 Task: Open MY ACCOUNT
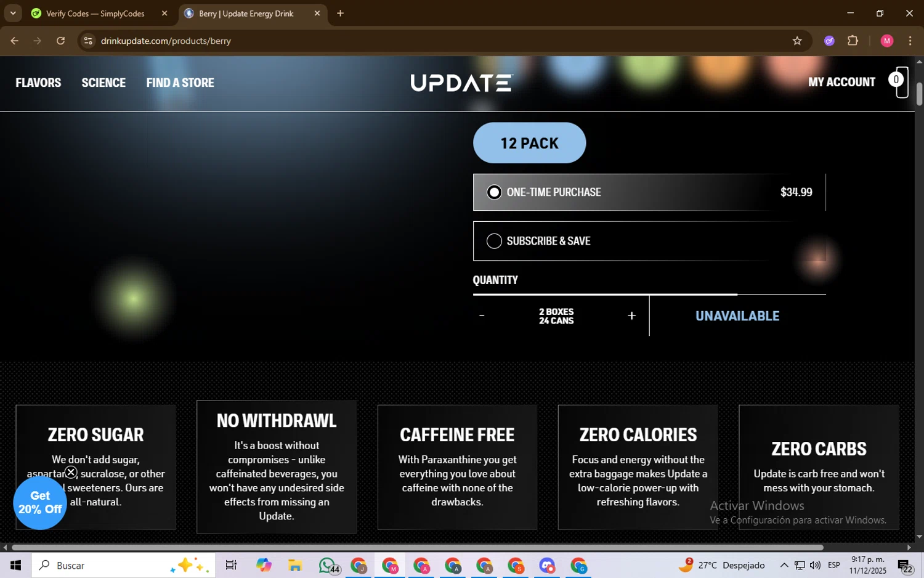[x=841, y=82]
